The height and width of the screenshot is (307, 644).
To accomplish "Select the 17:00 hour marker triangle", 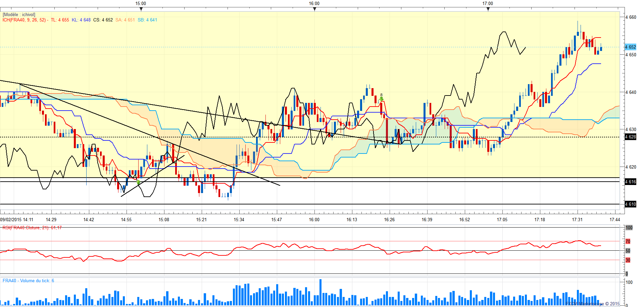I will pyautogui.click(x=488, y=9).
